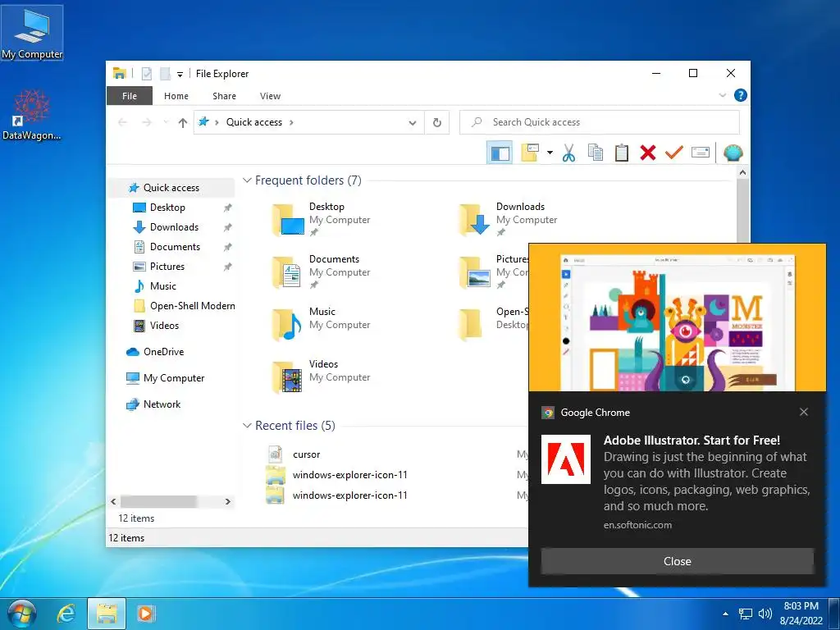Viewport: 840px width, 630px height.
Task: Select the Downloads frequent folder
Action: click(508, 220)
